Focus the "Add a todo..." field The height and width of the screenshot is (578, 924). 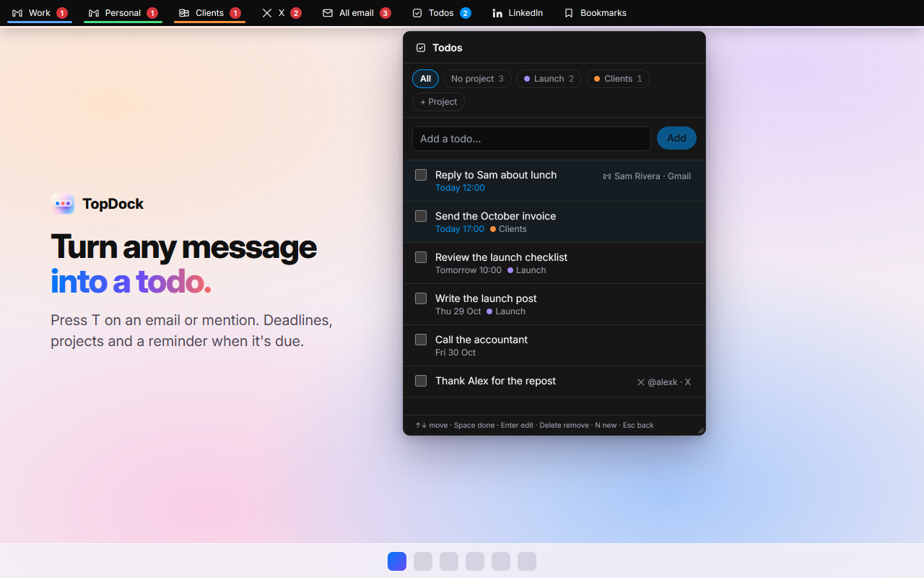point(531,139)
